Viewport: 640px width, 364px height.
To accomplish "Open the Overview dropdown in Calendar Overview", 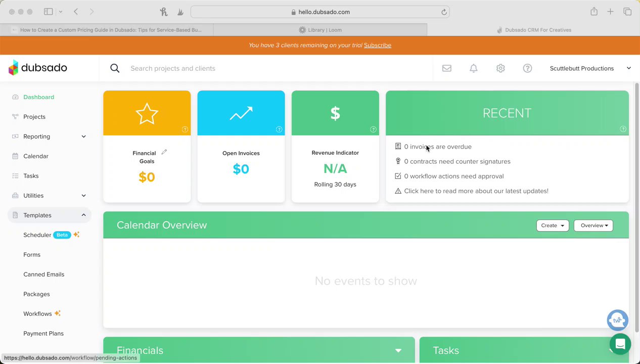I will [x=593, y=225].
